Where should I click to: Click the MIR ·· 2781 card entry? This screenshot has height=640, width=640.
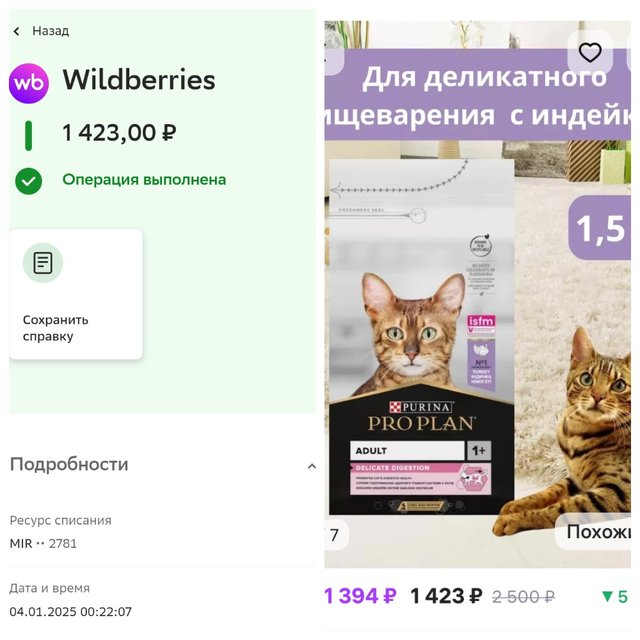click(43, 544)
